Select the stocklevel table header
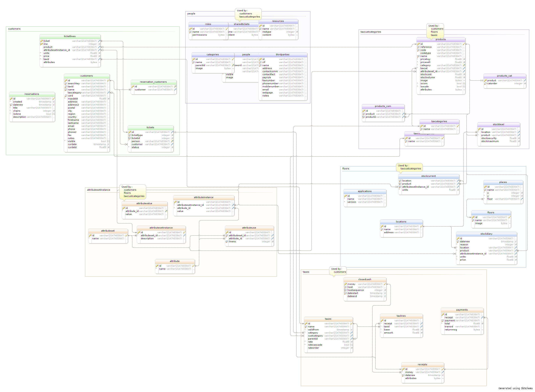The width and height of the screenshot is (535, 392). tap(499, 125)
